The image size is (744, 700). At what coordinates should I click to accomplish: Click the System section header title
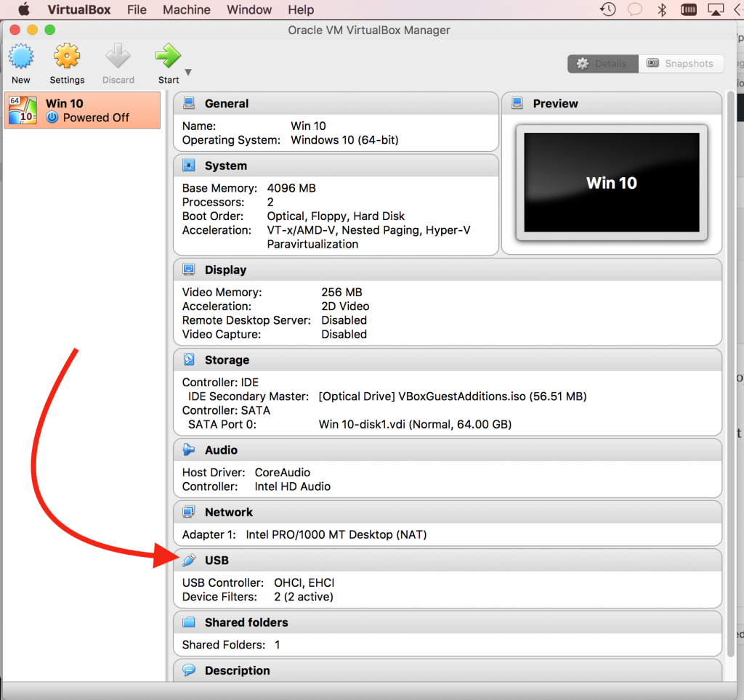pos(226,166)
